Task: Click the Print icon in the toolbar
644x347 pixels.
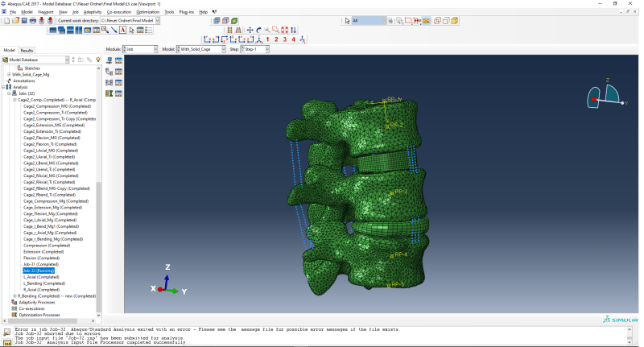Action: pos(33,21)
